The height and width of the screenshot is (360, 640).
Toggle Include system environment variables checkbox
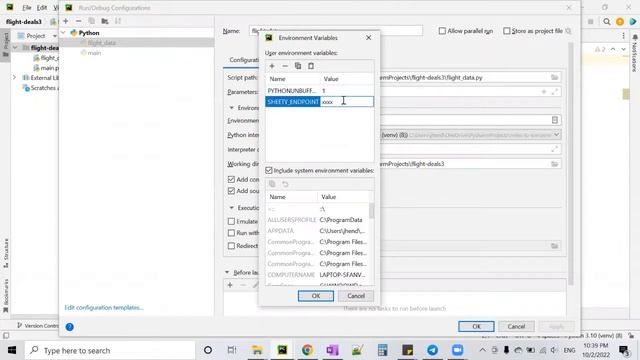point(269,171)
